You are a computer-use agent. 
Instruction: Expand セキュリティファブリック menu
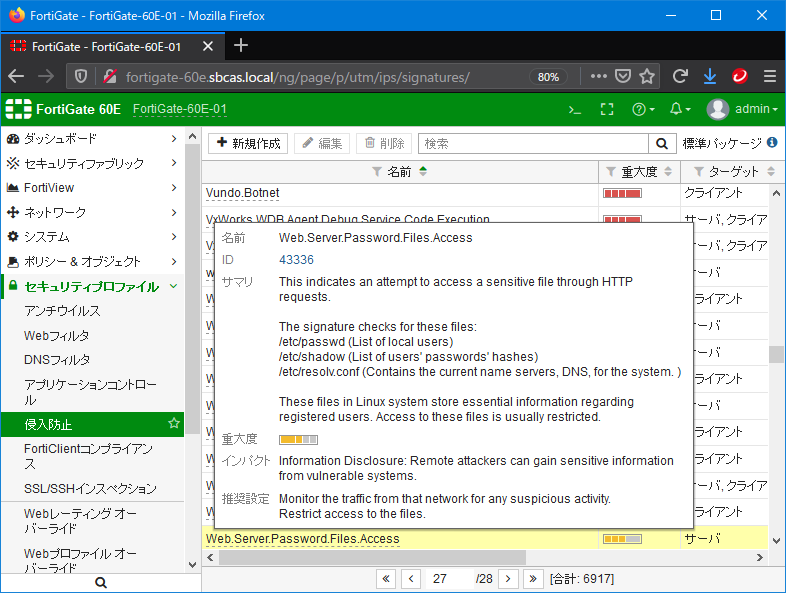pyautogui.click(x=92, y=163)
